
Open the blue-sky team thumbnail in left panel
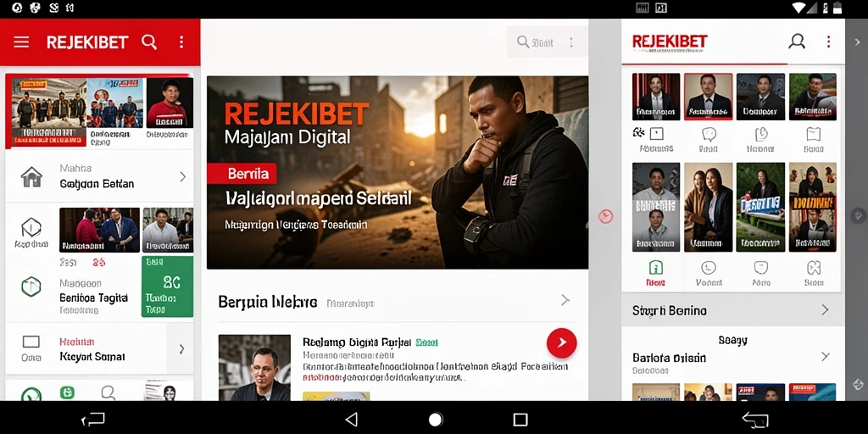(115, 103)
